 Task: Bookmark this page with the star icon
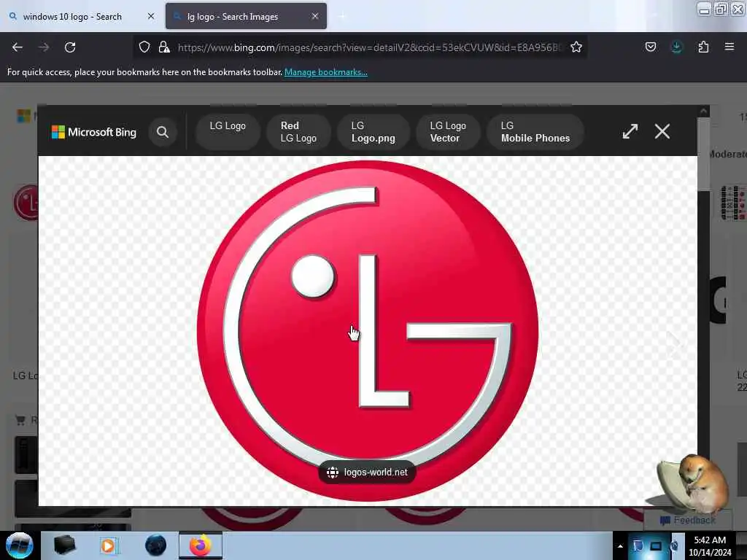(x=576, y=47)
